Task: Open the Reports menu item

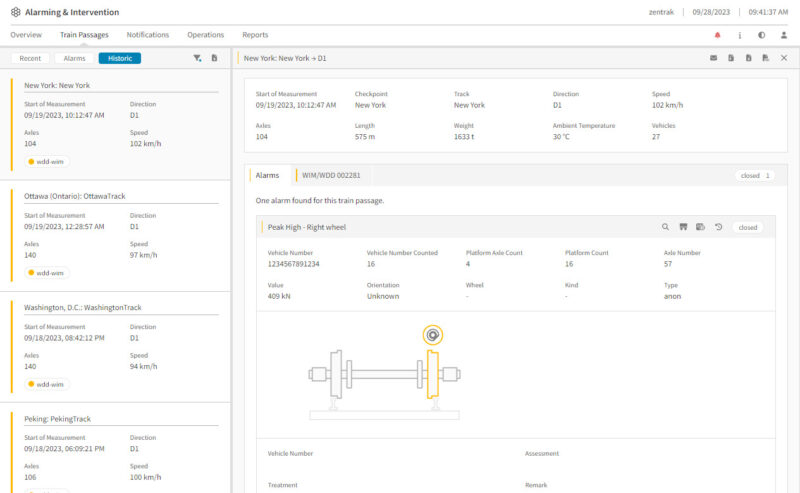Action: [255, 35]
